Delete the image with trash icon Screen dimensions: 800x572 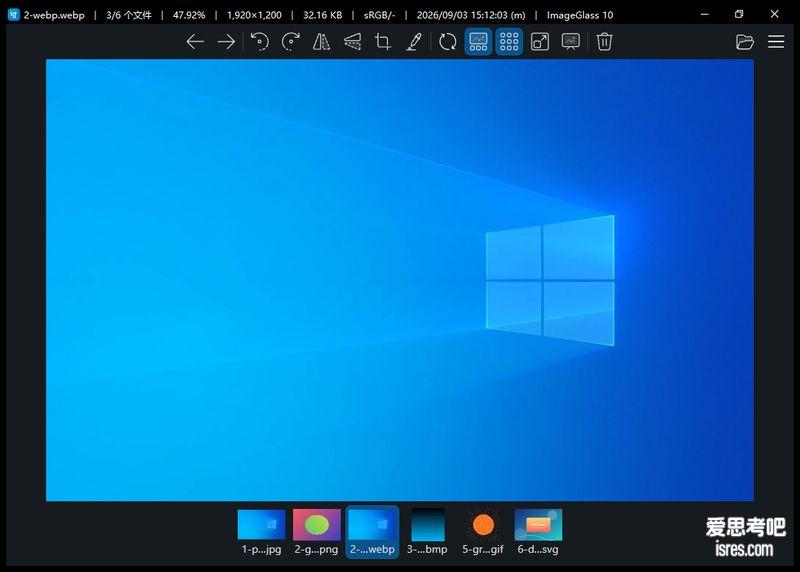tap(604, 42)
